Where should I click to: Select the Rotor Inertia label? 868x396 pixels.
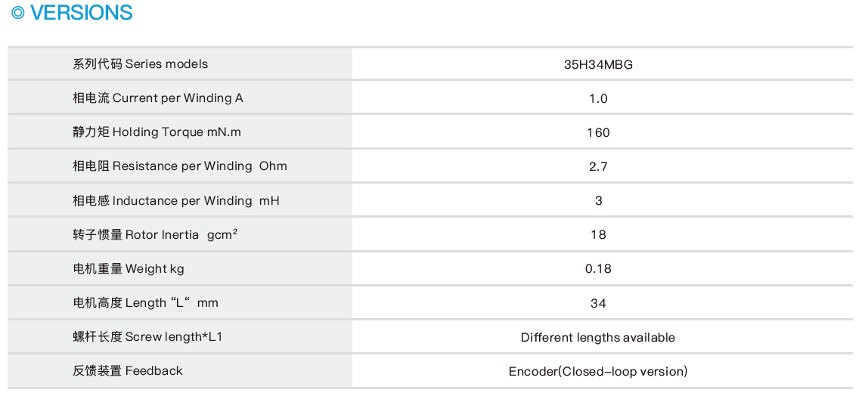coord(155,234)
